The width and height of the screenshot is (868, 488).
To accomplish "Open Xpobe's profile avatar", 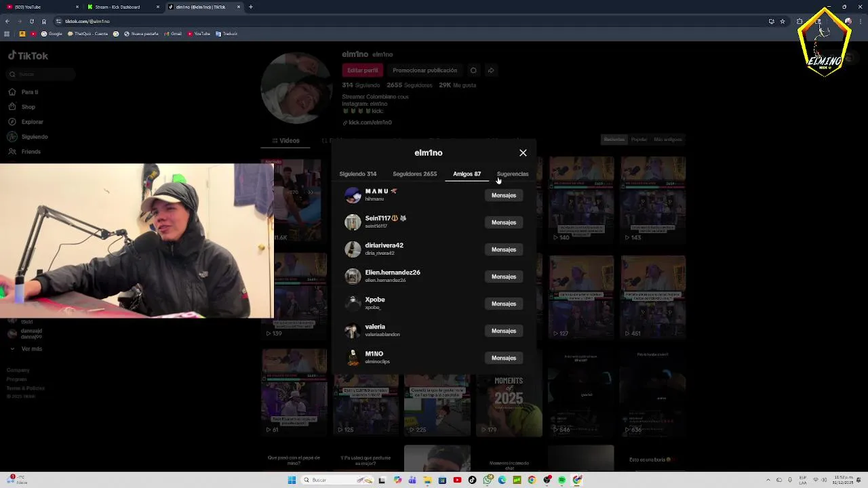I will click(x=353, y=304).
